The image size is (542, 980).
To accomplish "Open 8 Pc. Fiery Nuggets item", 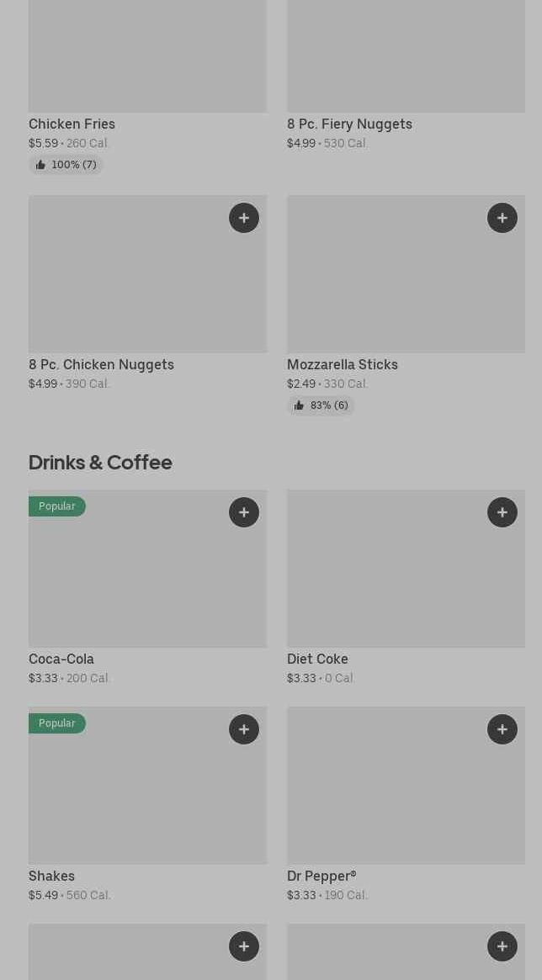I will (x=349, y=124).
